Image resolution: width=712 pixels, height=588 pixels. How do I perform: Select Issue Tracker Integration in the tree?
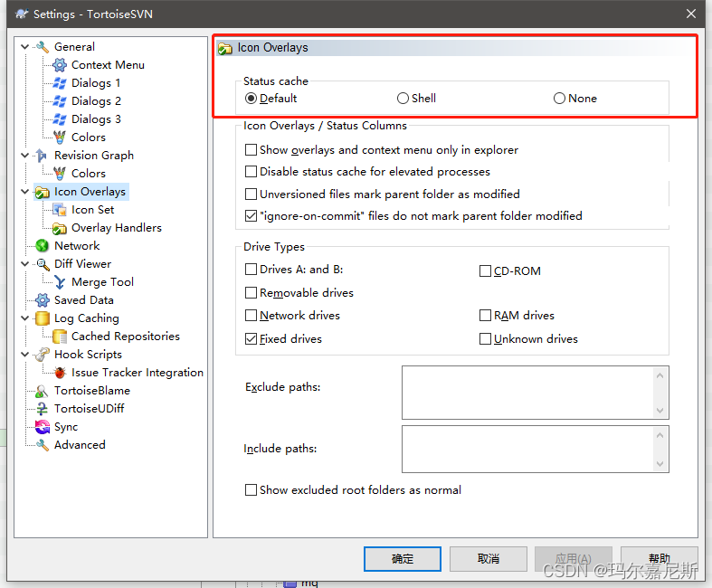[x=138, y=373]
